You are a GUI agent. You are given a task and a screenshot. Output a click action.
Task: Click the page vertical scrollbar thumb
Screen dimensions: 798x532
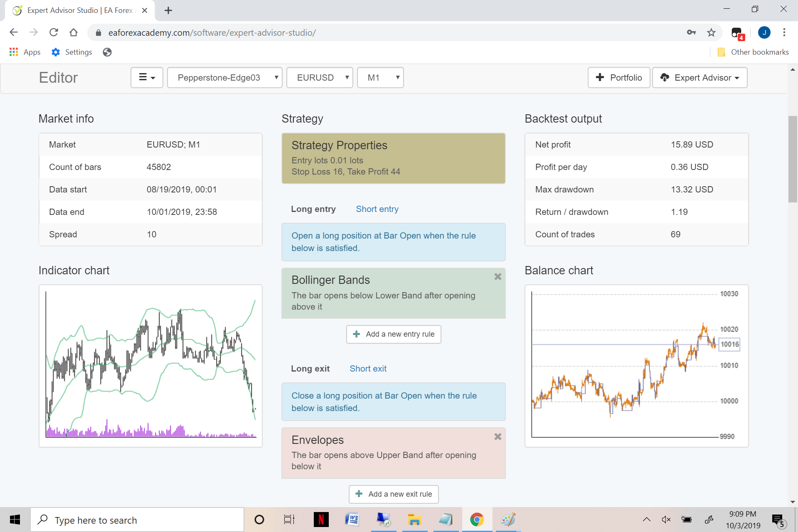tap(793, 159)
